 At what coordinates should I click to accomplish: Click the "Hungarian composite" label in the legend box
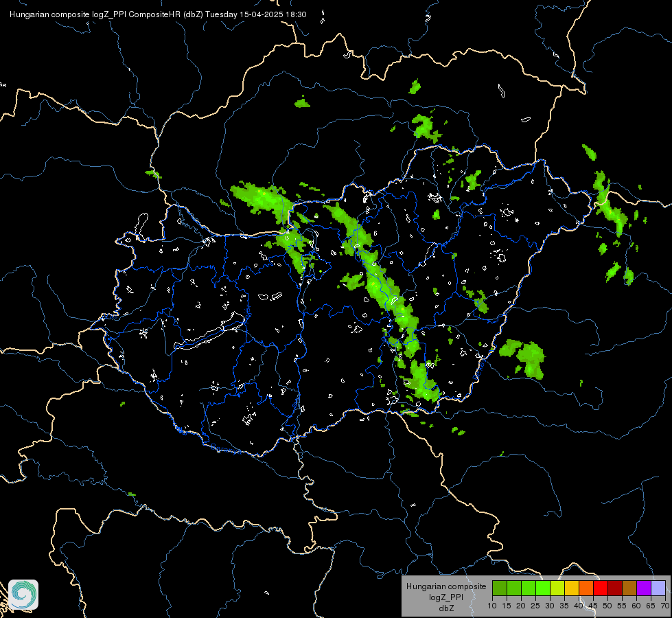[x=446, y=586]
